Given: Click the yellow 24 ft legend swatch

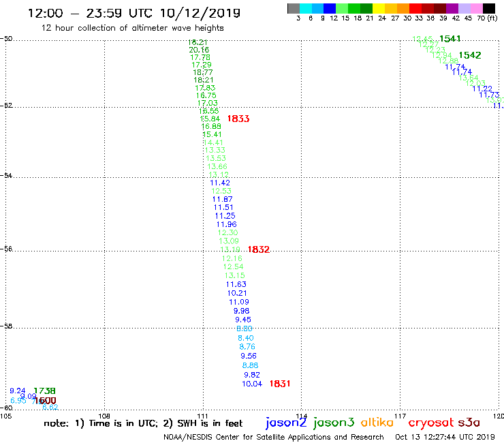Looking at the screenshot, I should pyautogui.click(x=379, y=8).
